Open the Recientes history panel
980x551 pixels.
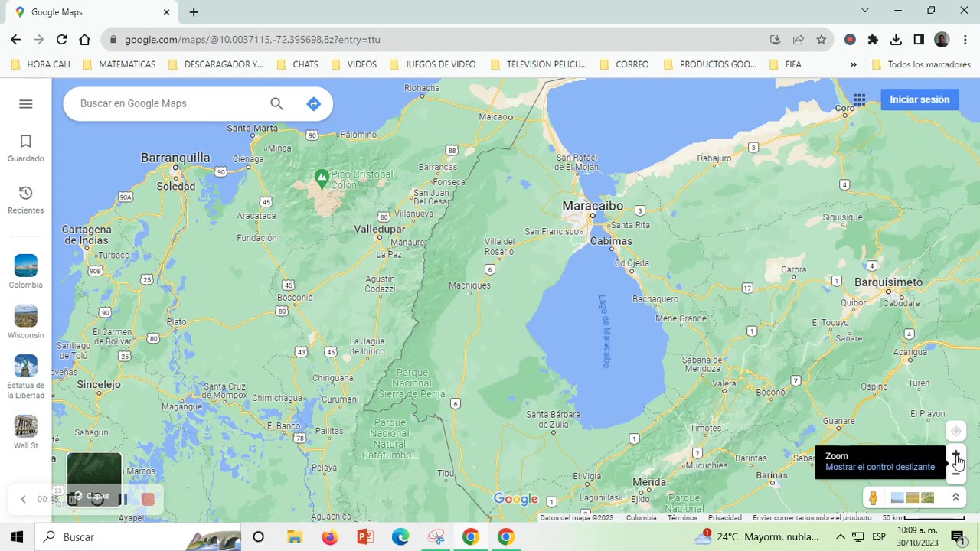[x=26, y=200]
